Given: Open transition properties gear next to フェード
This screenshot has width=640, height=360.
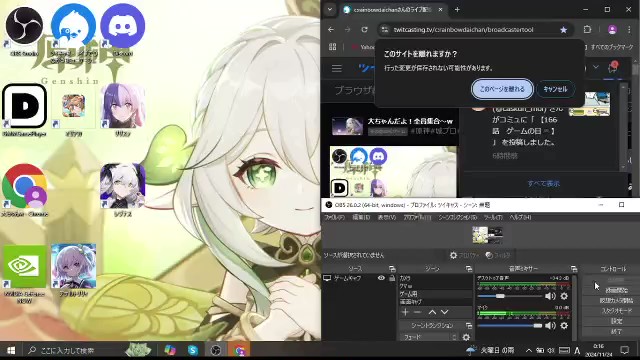Looking at the screenshot, I should (x=466, y=337).
